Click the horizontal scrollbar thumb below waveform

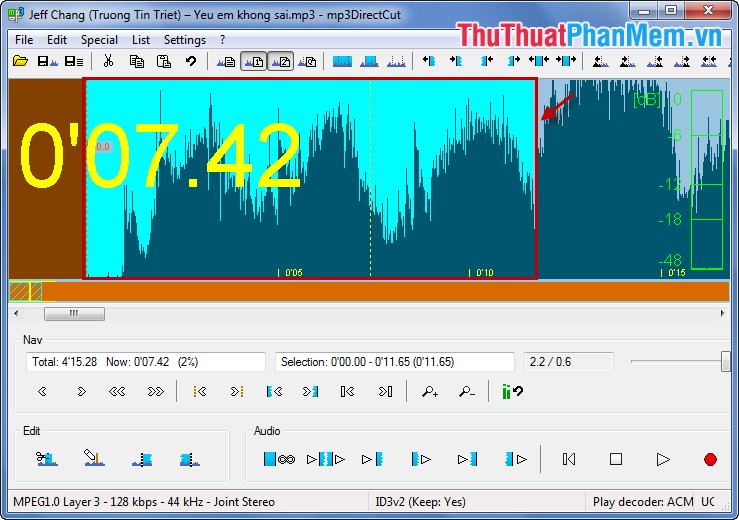tap(73, 314)
